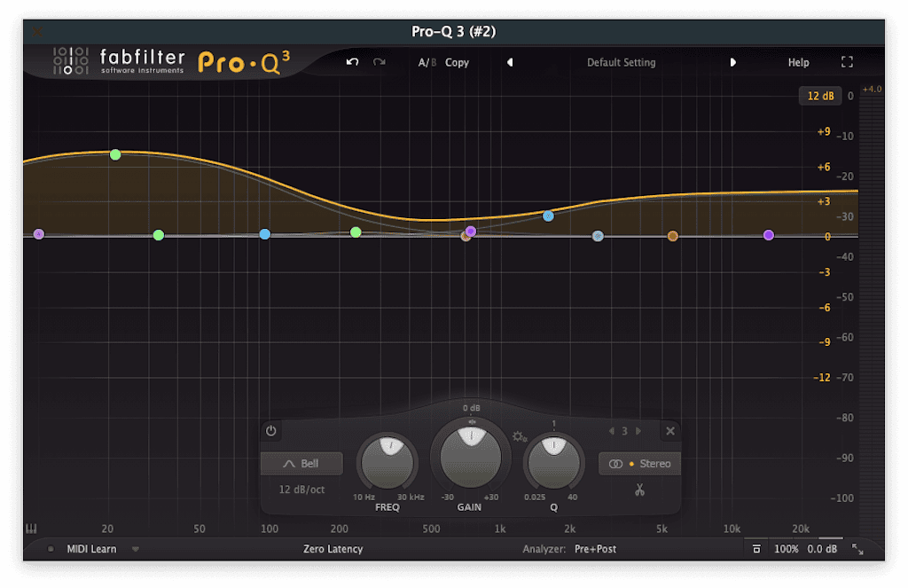Open the Default Setting preset menu
The width and height of the screenshot is (908, 588).
pyautogui.click(x=621, y=62)
